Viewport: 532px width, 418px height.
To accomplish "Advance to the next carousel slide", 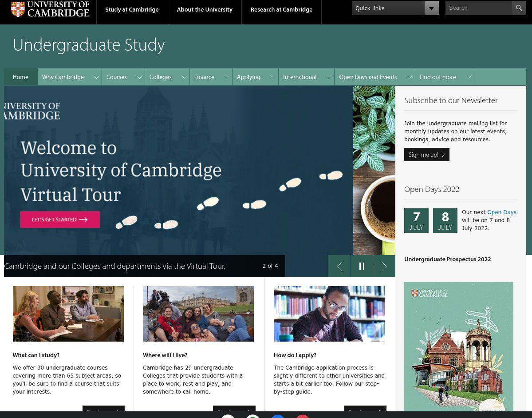I will (384, 267).
